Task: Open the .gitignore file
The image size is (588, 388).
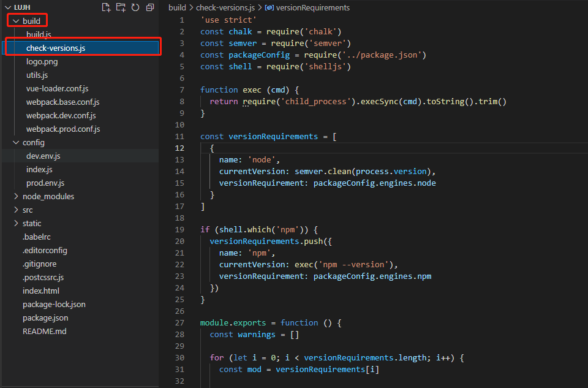Action: click(x=39, y=264)
